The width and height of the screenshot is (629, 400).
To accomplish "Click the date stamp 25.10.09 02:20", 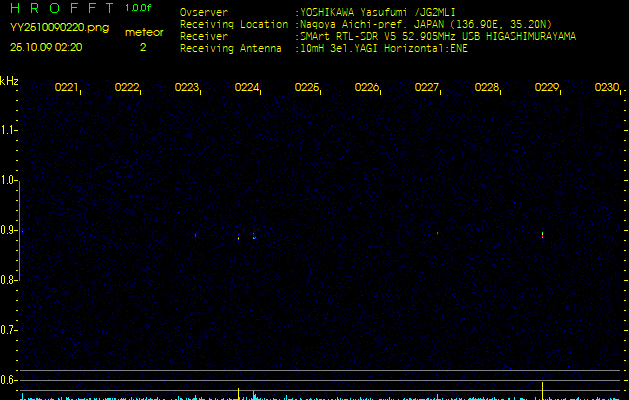I will (x=46, y=47).
